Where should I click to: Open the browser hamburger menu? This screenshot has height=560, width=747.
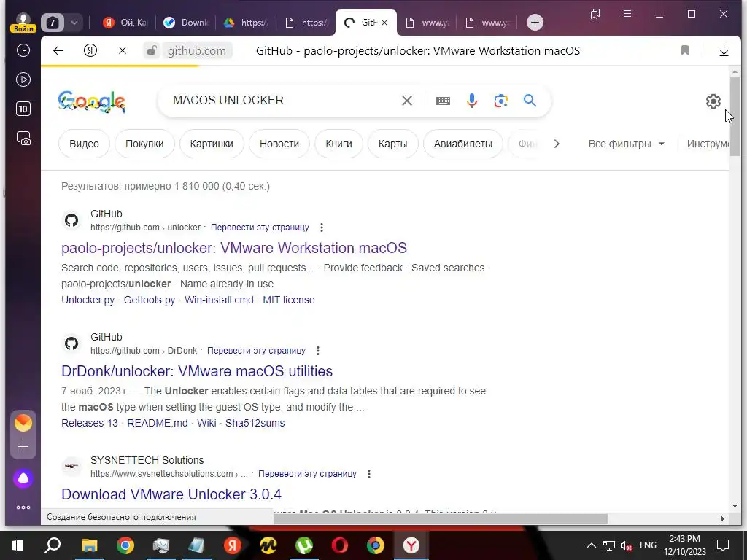click(627, 14)
